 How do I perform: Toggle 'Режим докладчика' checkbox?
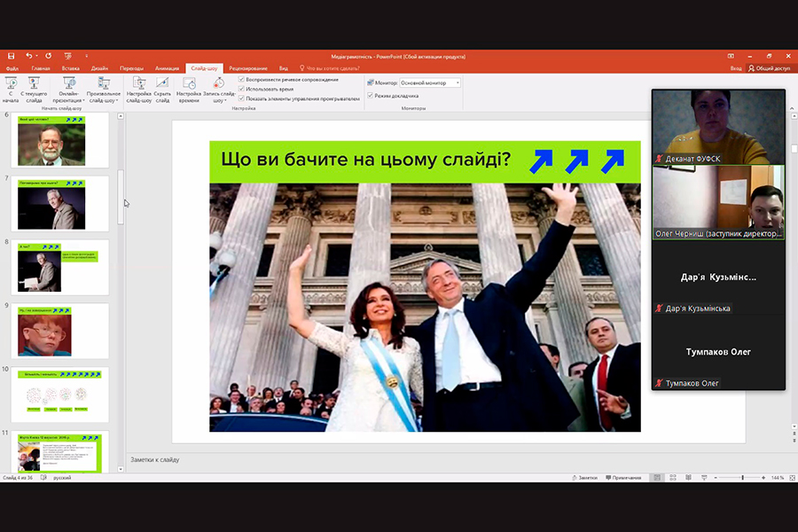pos(370,95)
